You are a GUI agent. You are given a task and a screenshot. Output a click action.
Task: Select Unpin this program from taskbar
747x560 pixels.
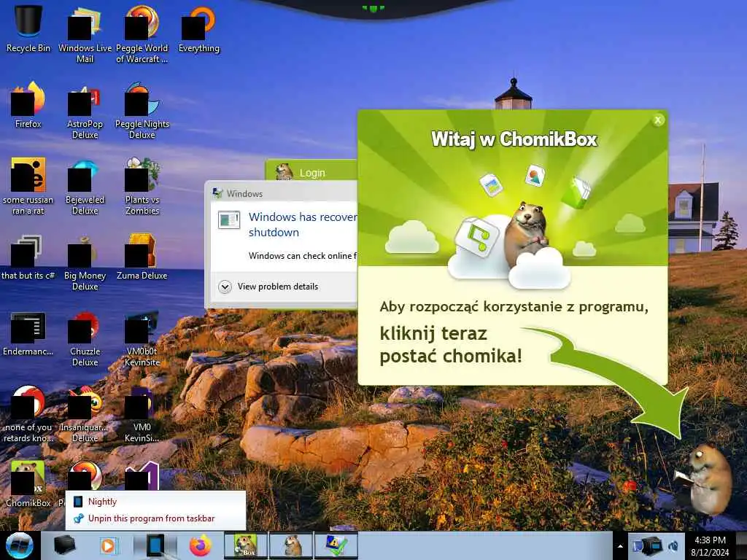pyautogui.click(x=155, y=518)
